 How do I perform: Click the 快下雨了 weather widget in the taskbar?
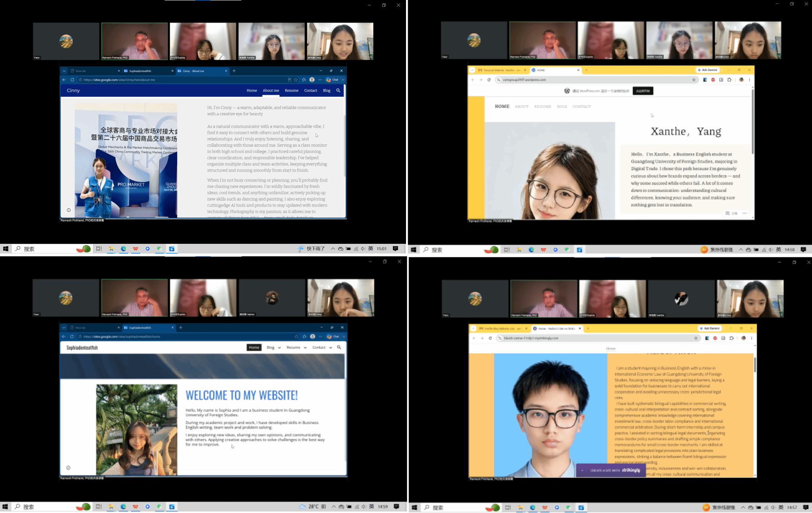click(312, 249)
